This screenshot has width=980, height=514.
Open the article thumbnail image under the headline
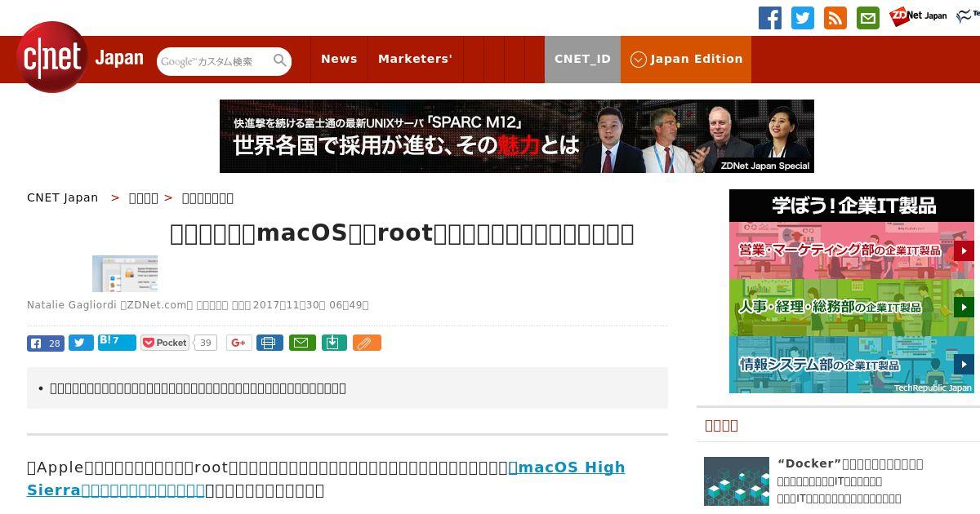point(125,273)
